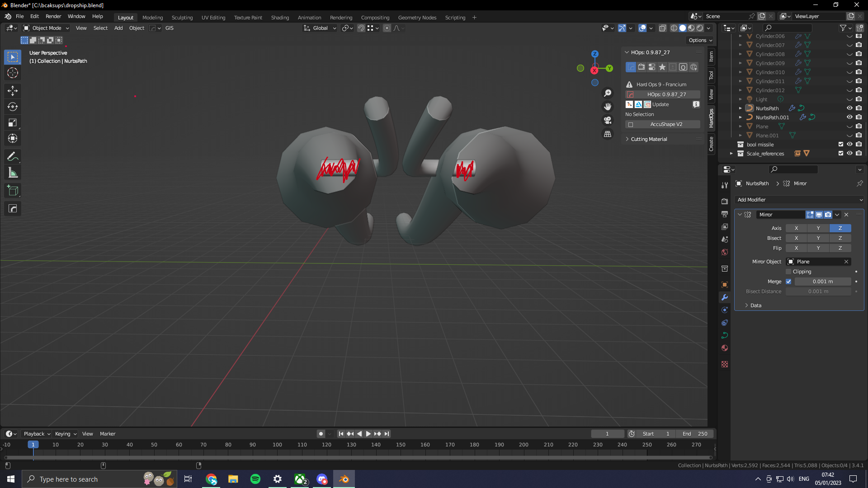868x488 pixels.
Task: Switch orthographic perspective grid icon
Action: pos(608,134)
